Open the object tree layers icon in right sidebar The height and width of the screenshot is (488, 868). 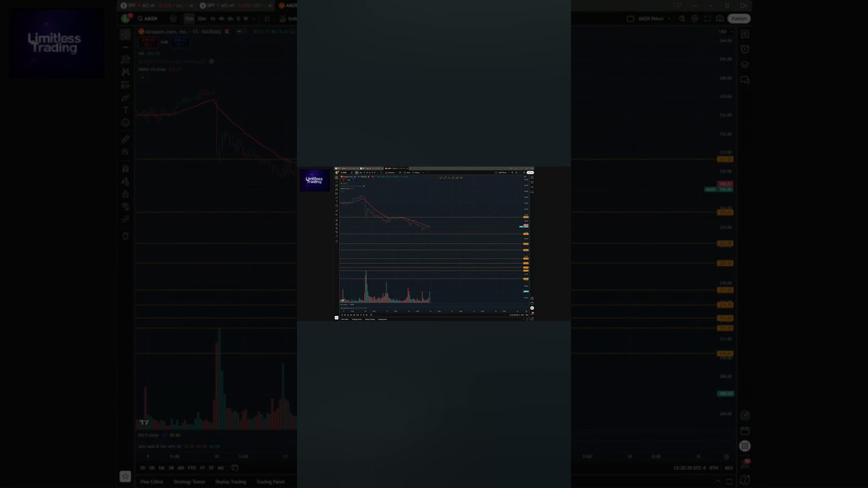(745, 64)
